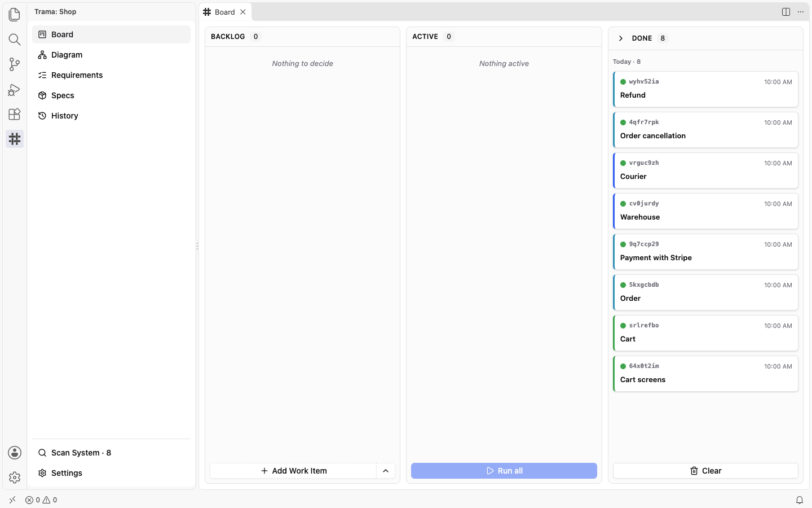Open Settings in the sidebar
Viewport: 812px width, 508px height.
tap(111, 473)
